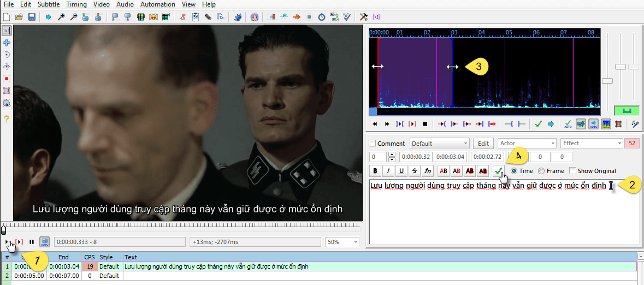
Task: Click the audio horizontal zoom slider handle
Action: (607, 81)
